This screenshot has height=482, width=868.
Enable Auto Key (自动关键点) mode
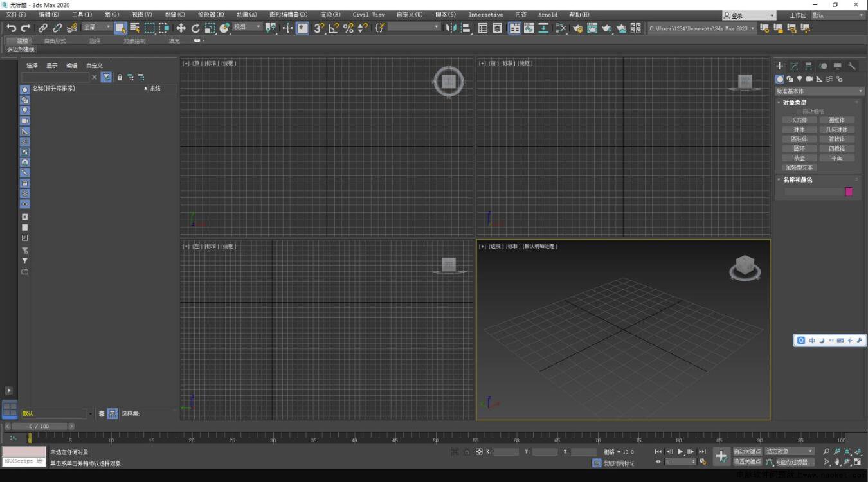[747, 452]
